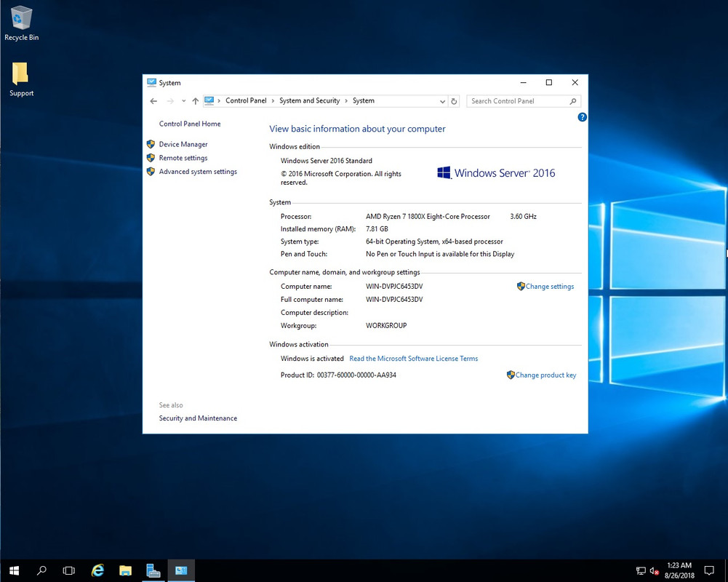Launch Internet Explorer from taskbar
The width and height of the screenshot is (728, 582).
tap(97, 570)
